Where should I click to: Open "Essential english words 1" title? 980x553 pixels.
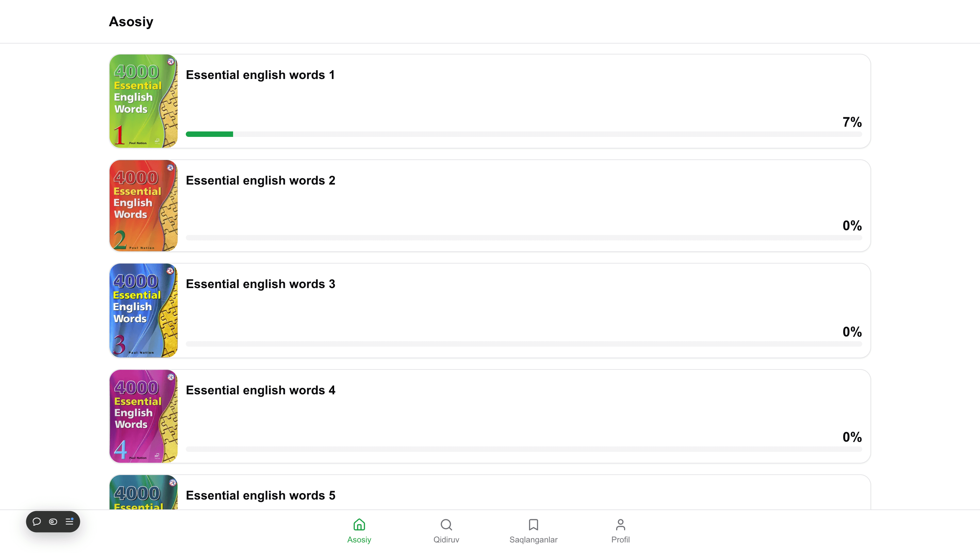[260, 75]
